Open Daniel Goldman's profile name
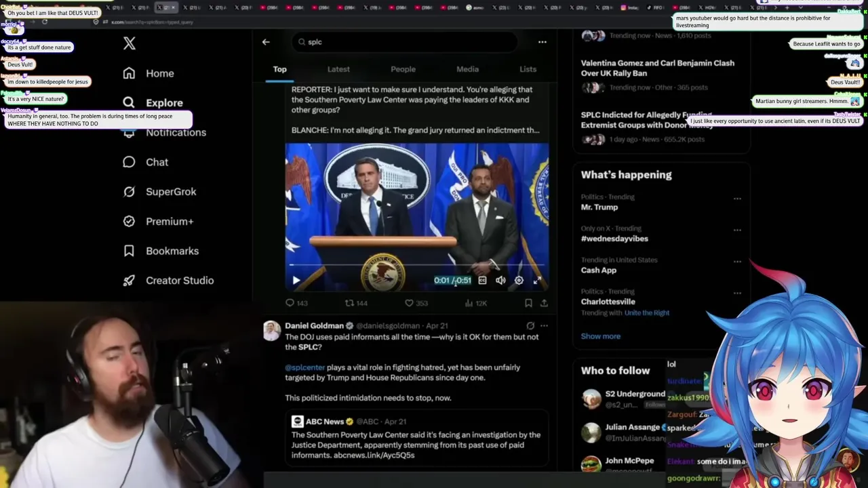The image size is (868, 488). [x=314, y=326]
